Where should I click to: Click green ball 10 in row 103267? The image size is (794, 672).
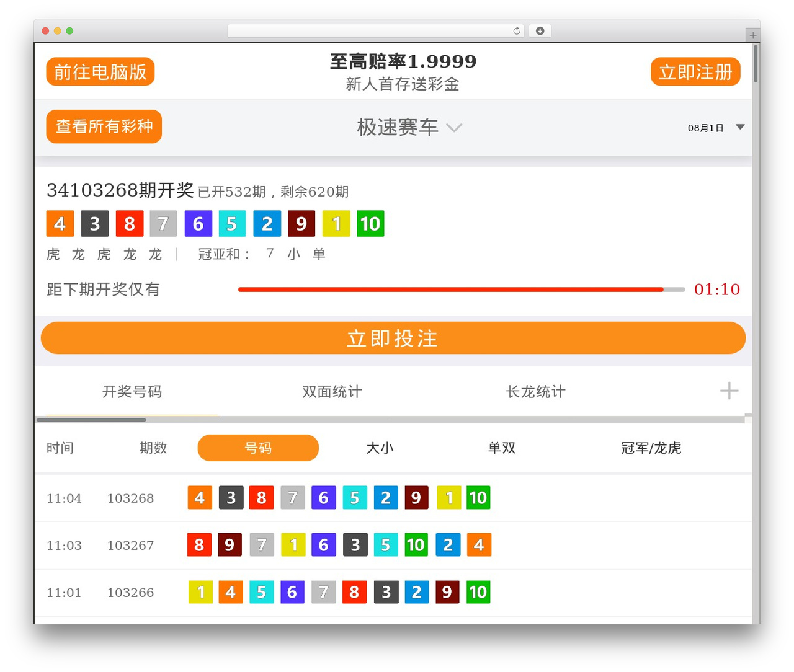pyautogui.click(x=416, y=545)
